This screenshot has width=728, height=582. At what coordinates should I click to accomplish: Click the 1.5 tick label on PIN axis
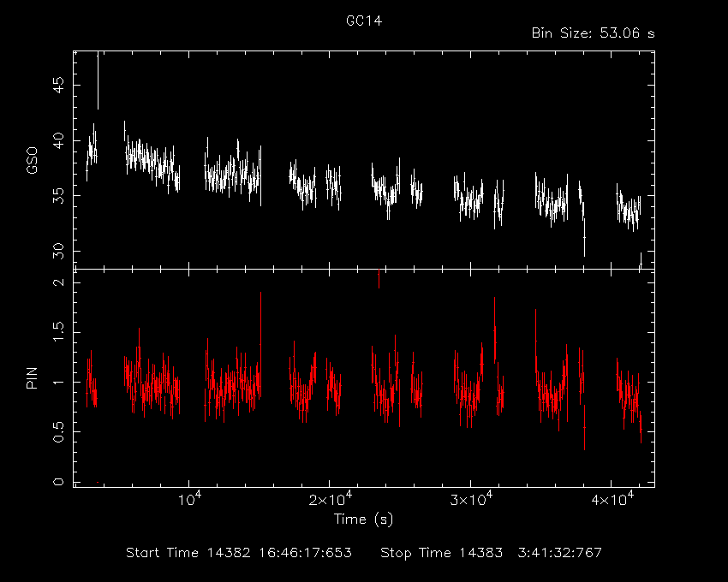click(x=59, y=332)
